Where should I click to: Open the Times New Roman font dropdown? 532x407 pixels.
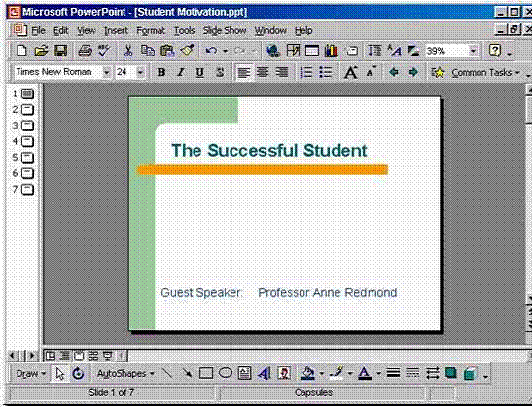pos(107,72)
